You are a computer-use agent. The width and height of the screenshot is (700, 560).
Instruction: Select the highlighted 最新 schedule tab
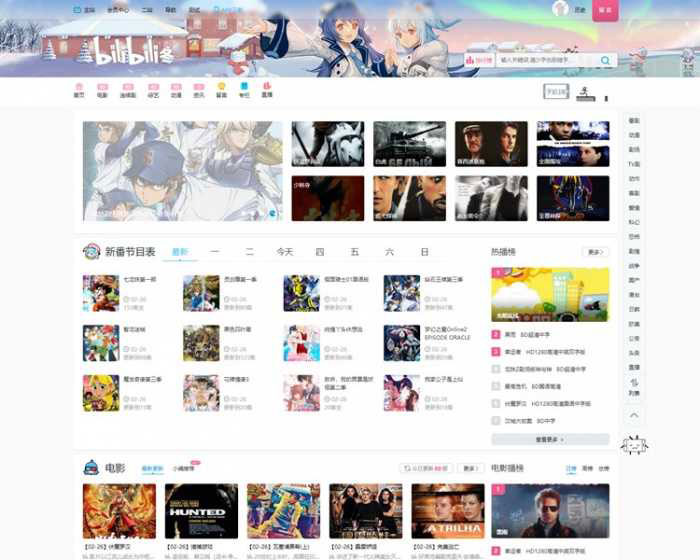(180, 252)
